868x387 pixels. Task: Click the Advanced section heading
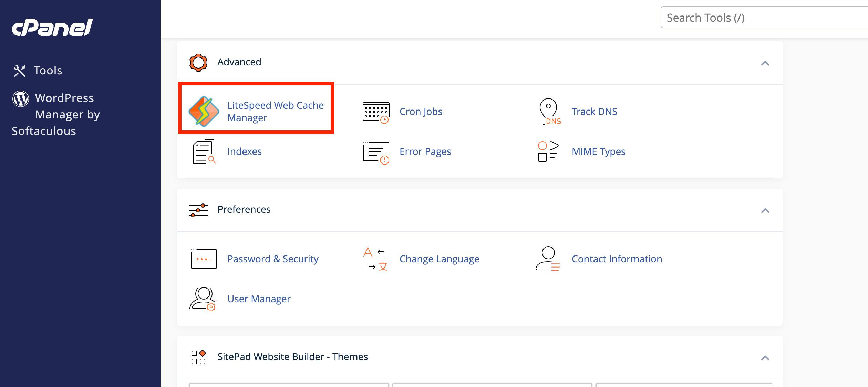click(239, 62)
